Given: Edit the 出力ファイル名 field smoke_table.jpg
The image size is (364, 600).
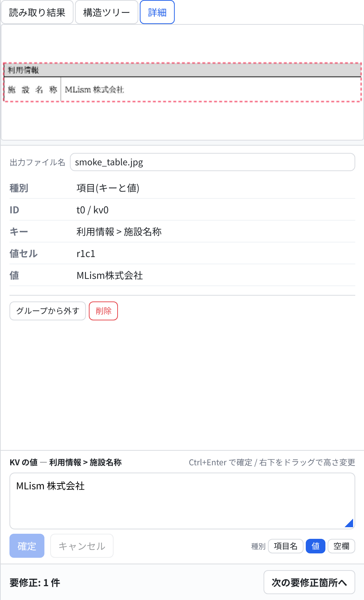Looking at the screenshot, I should (x=213, y=162).
